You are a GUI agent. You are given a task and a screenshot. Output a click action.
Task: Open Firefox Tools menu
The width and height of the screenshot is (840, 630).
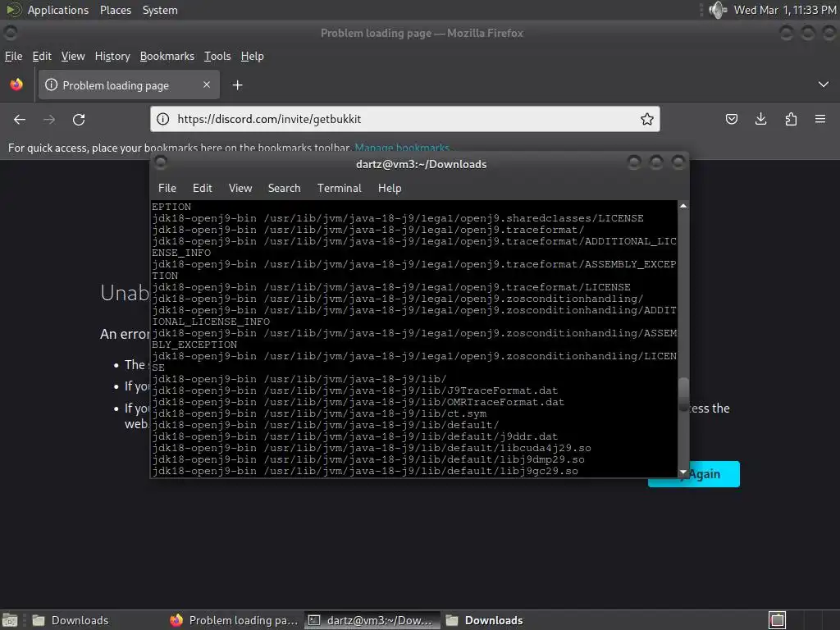217,57
